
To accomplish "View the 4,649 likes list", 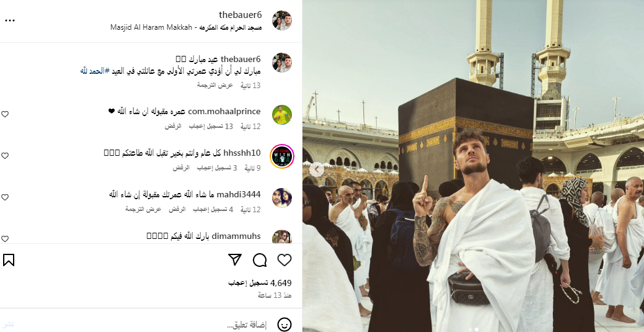I will point(260,283).
